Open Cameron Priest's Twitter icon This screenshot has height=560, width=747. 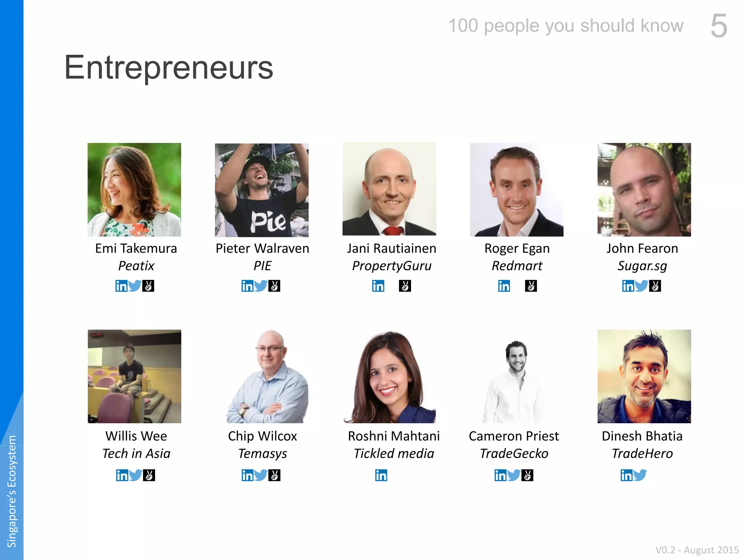514,475
